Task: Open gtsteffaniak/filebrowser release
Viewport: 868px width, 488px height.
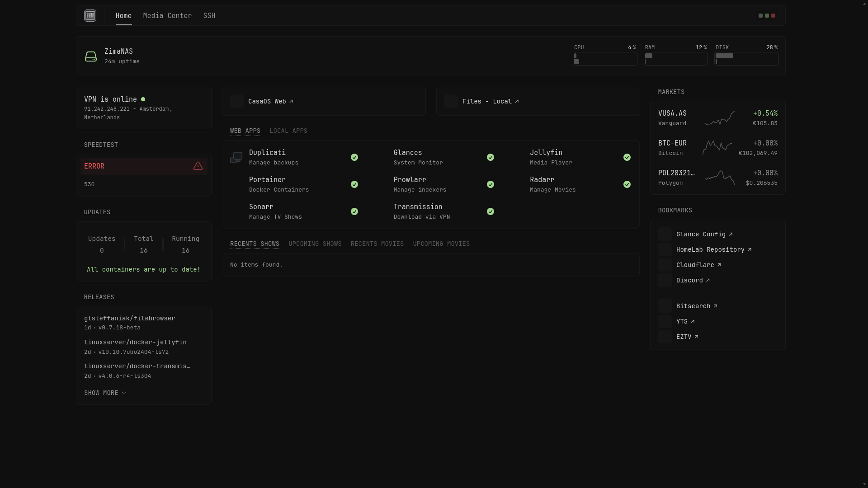Action: tap(129, 318)
